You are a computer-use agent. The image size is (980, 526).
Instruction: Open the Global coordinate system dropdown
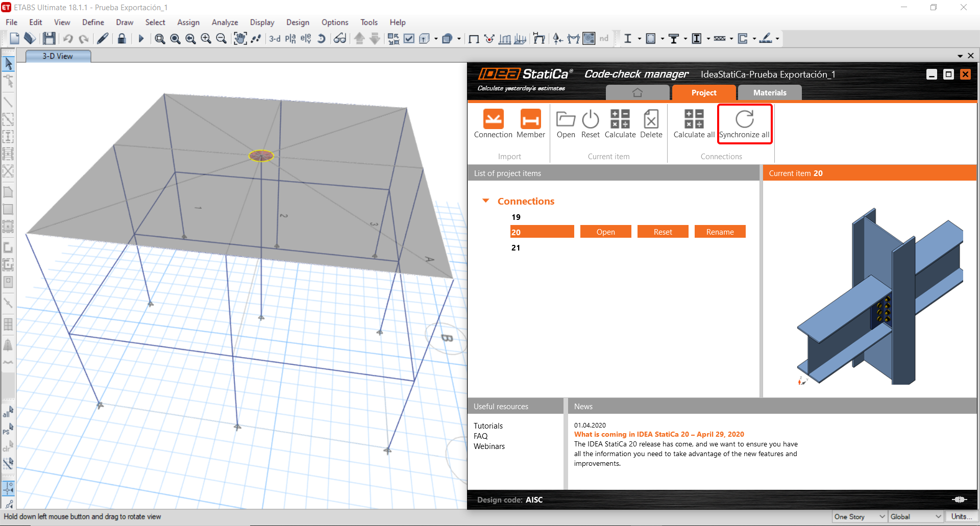[916, 517]
